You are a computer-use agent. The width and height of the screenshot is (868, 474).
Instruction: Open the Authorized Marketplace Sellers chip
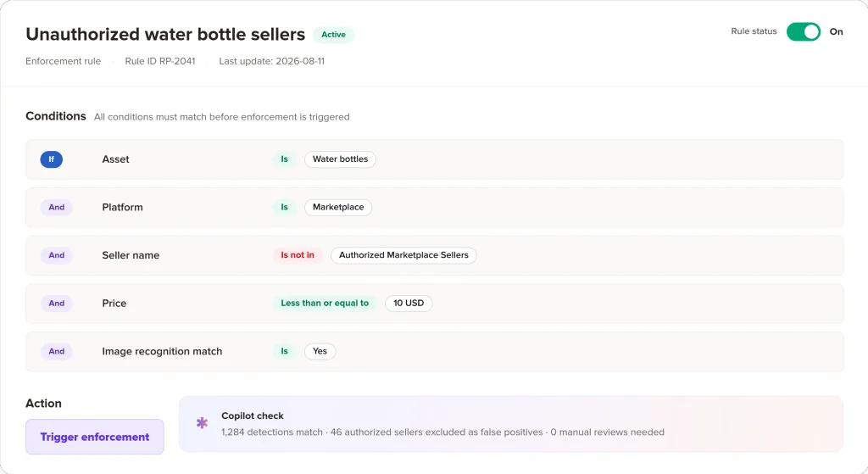[403, 255]
